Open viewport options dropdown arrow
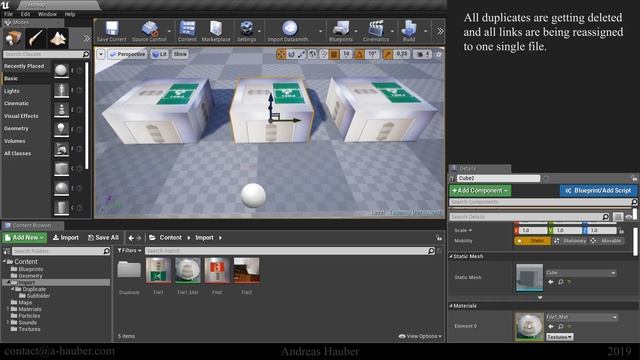The width and height of the screenshot is (640, 360). (100, 54)
